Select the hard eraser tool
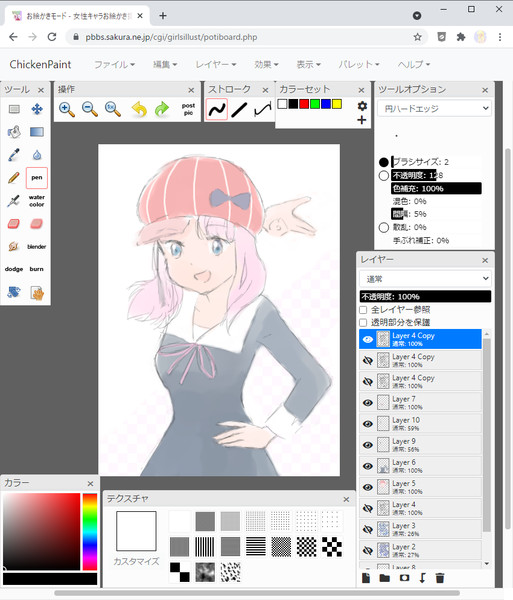 pos(14,223)
